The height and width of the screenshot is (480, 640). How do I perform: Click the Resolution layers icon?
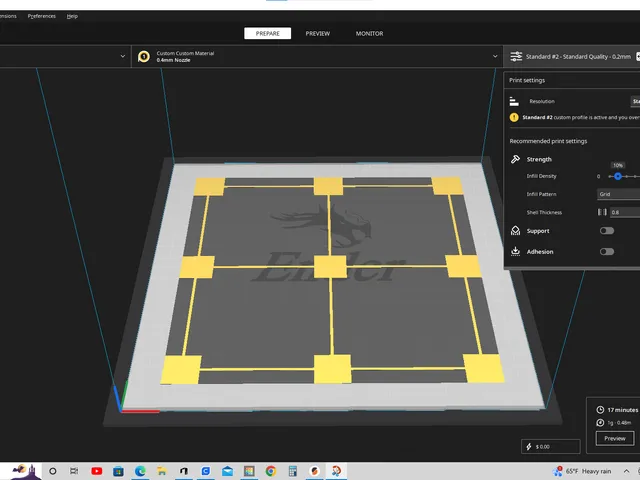click(514, 101)
